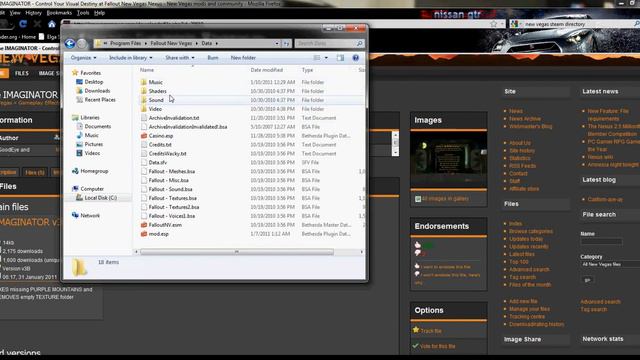Open the view options dropdown arrow
640x360 pixels.
[x=326, y=58]
